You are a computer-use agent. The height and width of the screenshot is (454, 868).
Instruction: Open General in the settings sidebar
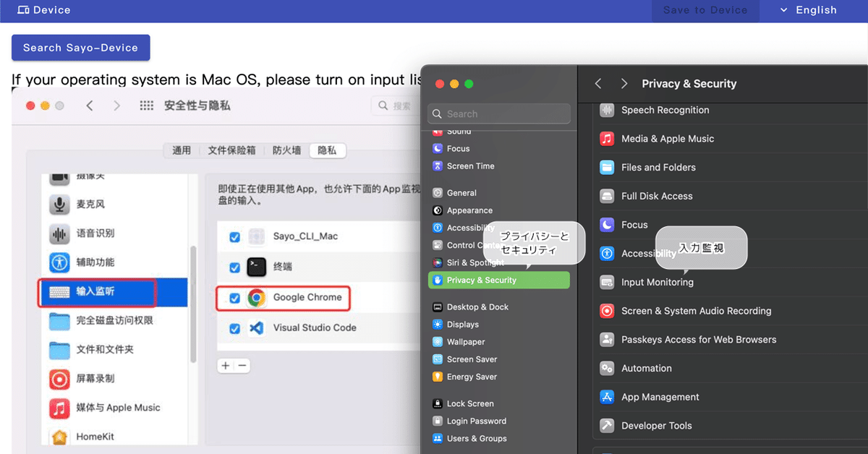[x=499, y=193]
